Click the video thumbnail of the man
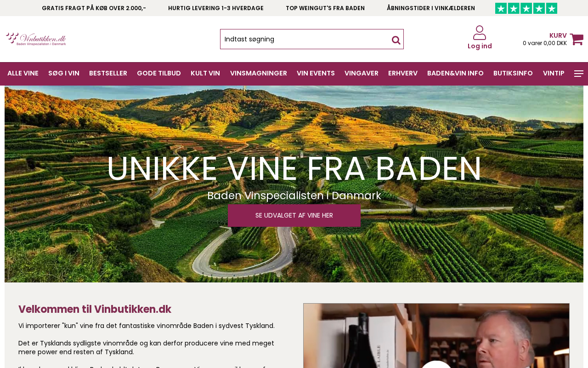588x368 pixels. 436,336
